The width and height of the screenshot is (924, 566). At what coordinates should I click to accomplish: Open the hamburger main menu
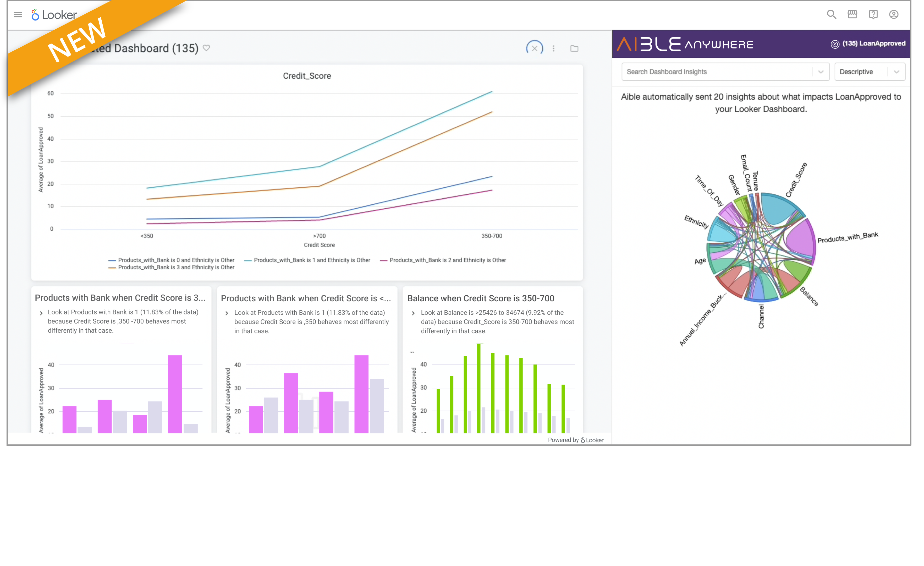click(18, 15)
